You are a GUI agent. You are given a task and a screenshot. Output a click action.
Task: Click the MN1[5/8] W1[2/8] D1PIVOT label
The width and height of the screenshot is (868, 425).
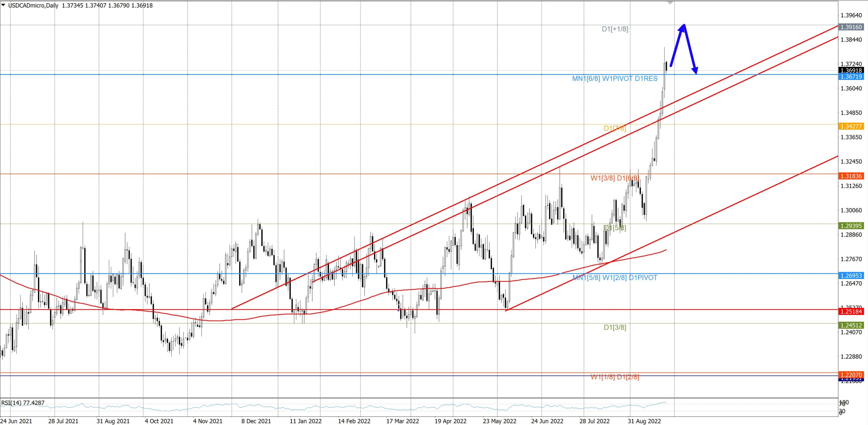[x=614, y=278]
